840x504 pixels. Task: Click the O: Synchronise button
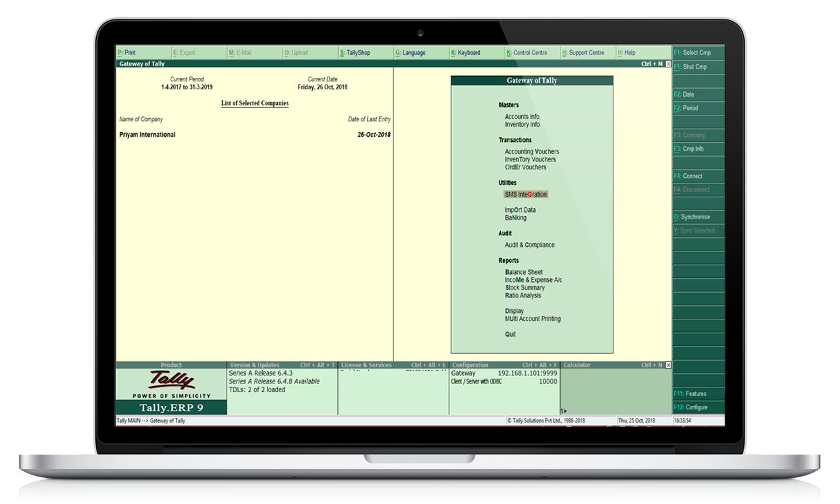(698, 217)
